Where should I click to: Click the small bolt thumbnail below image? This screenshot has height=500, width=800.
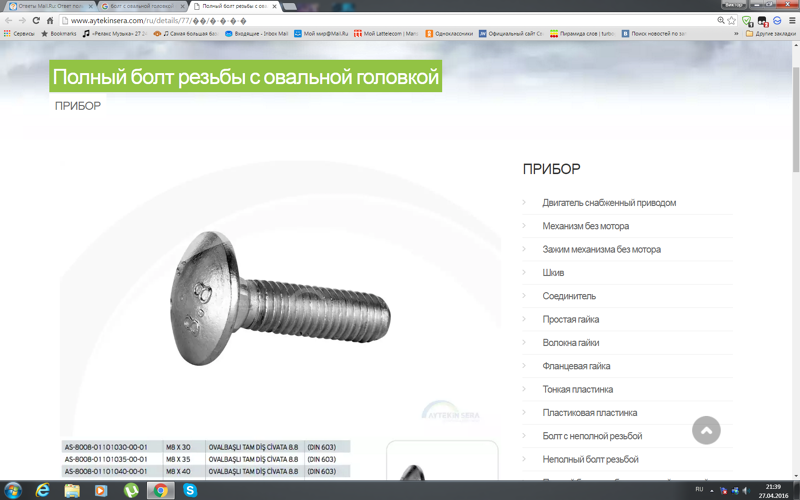[x=442, y=460]
